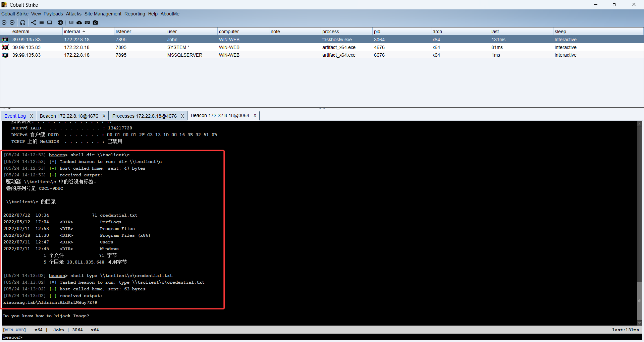Open the Payloads menu
Image resolution: width=644 pixels, height=342 pixels.
(x=53, y=14)
